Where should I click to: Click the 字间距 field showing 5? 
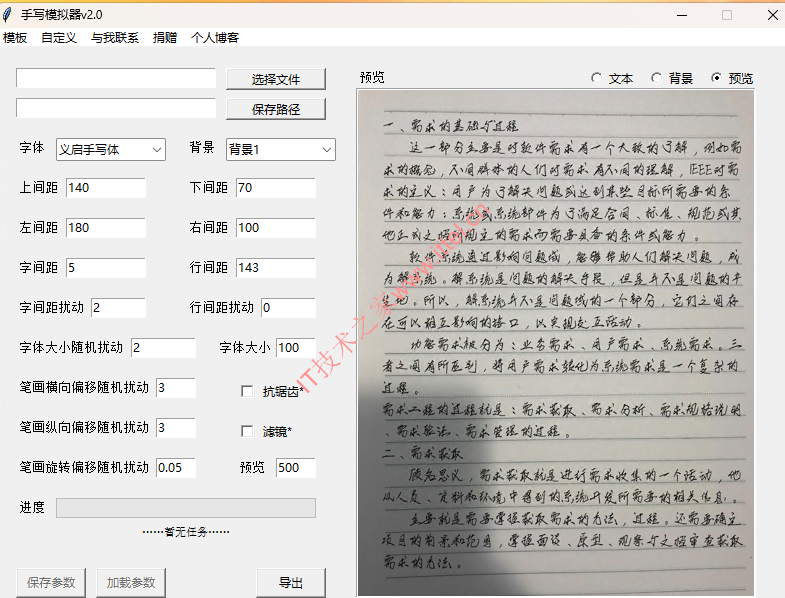click(106, 268)
